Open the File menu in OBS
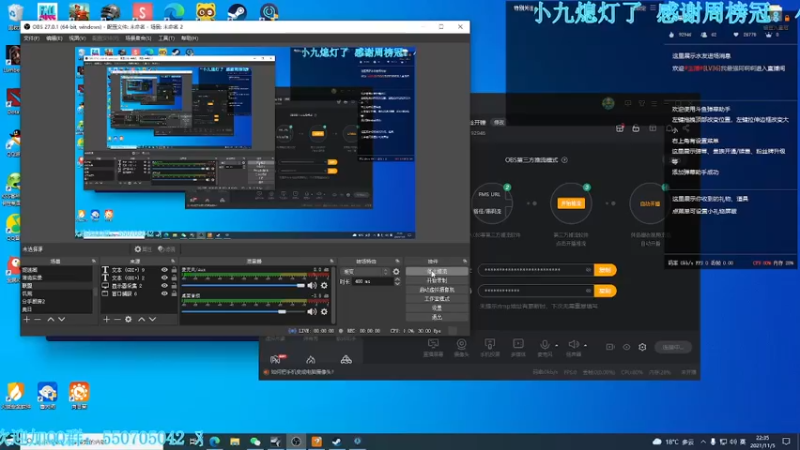The image size is (800, 450). [31, 38]
